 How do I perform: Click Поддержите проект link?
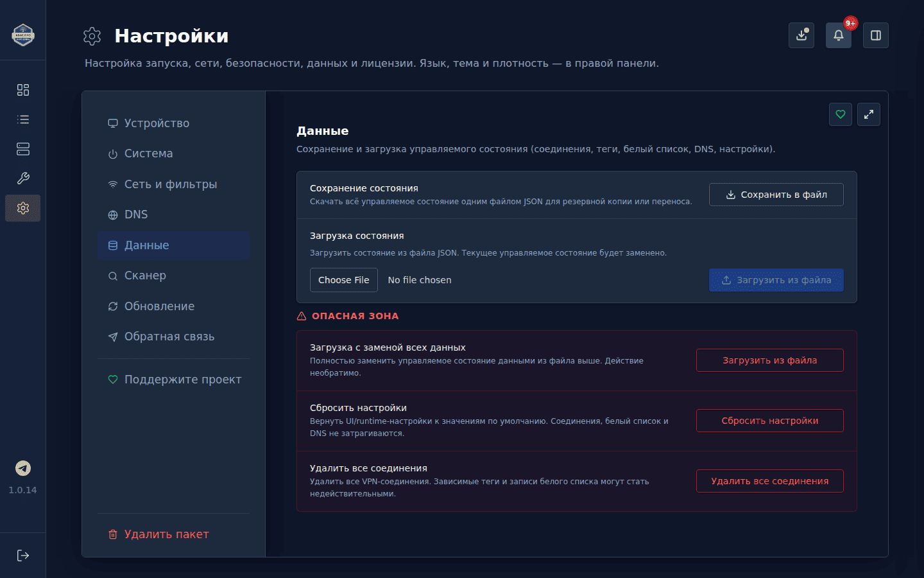coord(173,380)
